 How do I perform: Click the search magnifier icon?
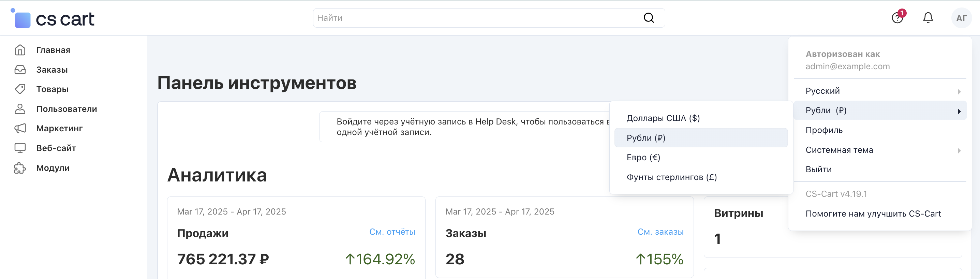tap(649, 18)
